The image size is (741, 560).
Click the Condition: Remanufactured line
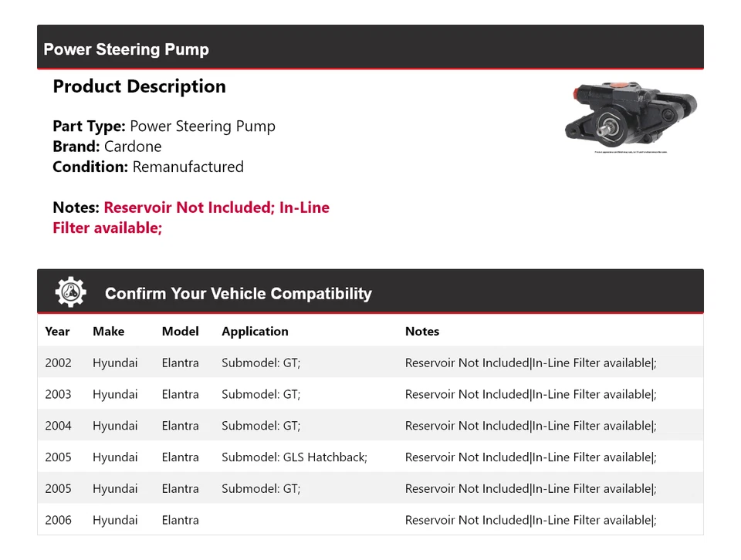point(147,167)
